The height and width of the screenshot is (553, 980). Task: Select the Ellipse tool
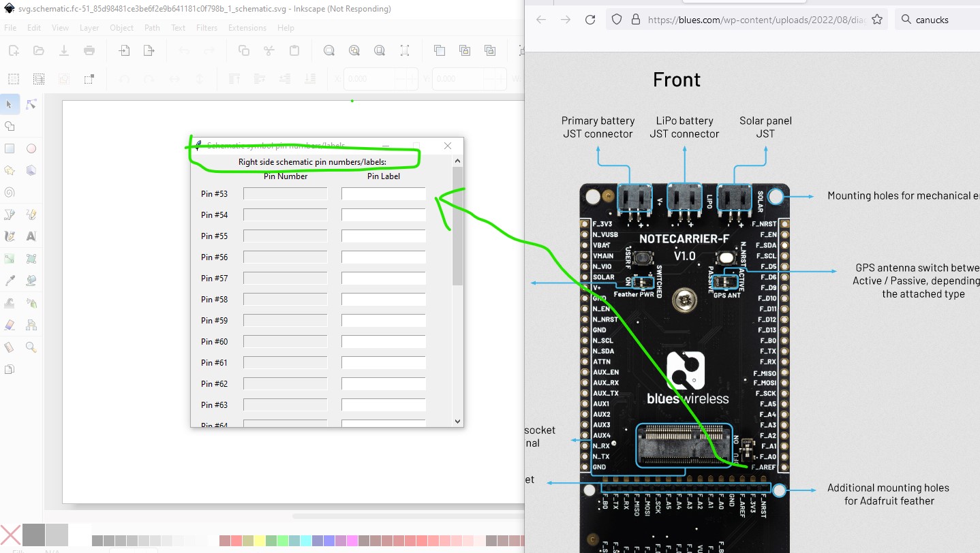coord(31,148)
